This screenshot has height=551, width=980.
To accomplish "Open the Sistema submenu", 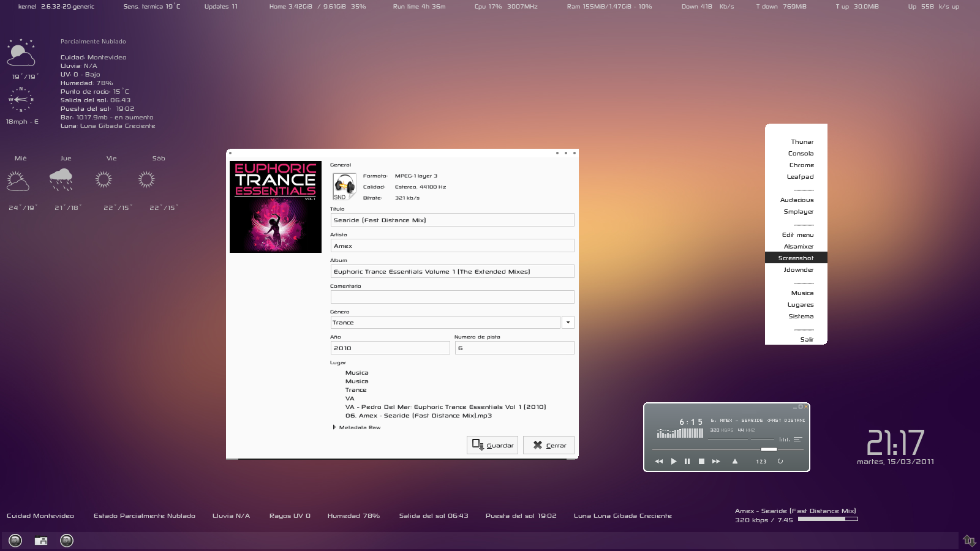I will [x=796, y=316].
